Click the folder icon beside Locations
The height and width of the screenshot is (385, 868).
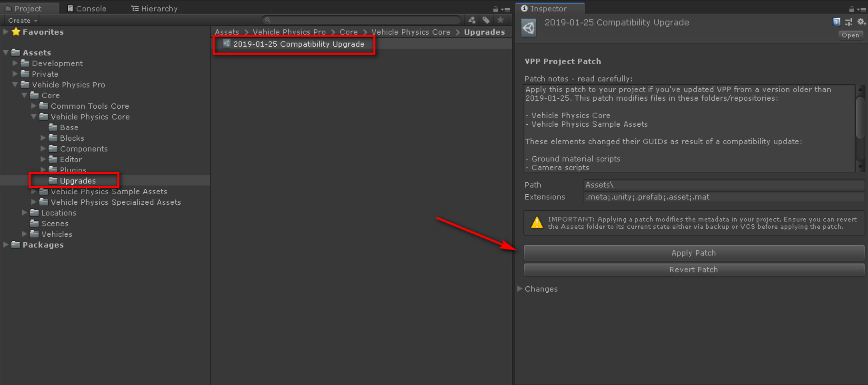(34, 213)
